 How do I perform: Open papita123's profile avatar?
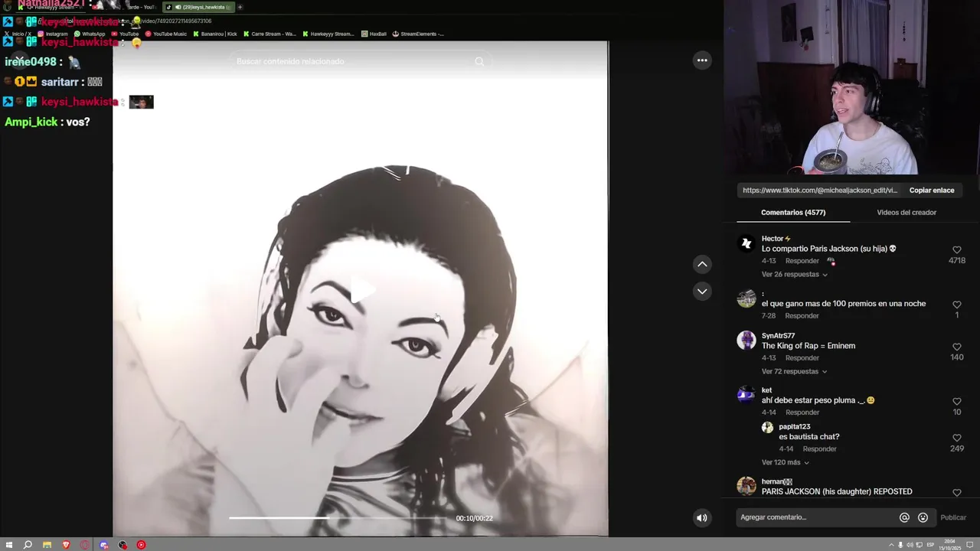[x=767, y=428]
